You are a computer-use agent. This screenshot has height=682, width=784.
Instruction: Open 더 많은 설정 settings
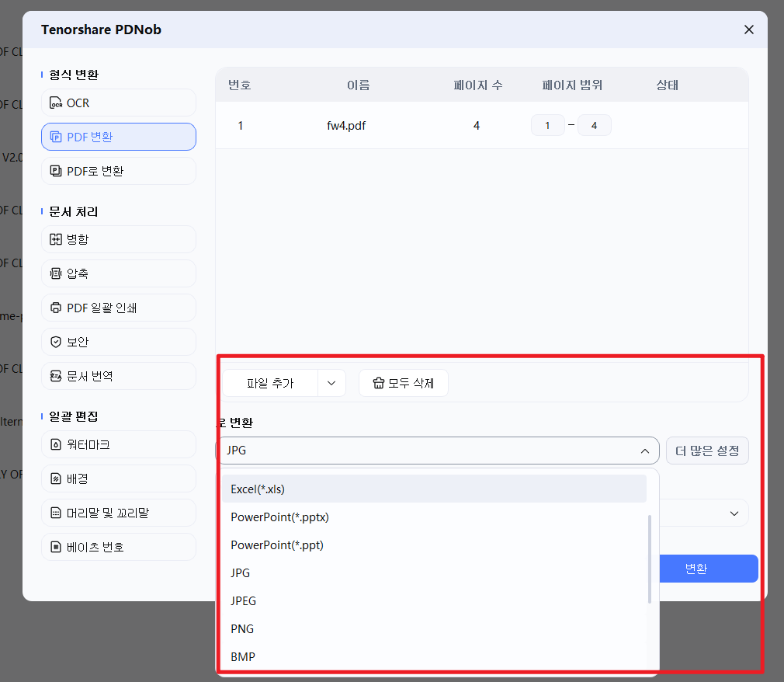pyautogui.click(x=707, y=451)
